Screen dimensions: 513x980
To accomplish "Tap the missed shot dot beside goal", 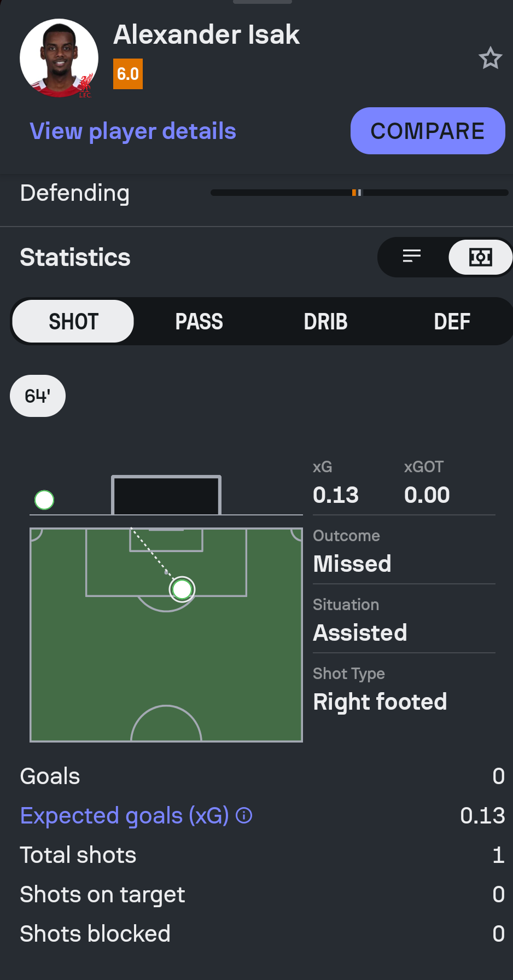I will (44, 500).
